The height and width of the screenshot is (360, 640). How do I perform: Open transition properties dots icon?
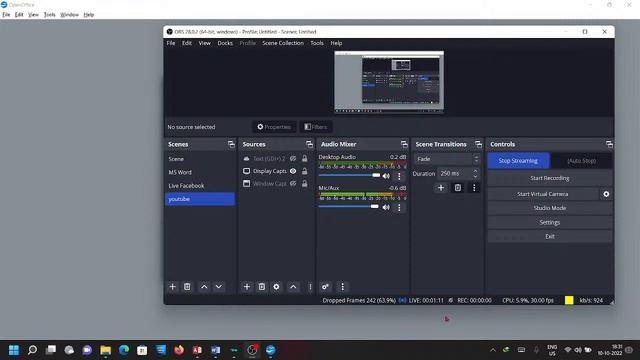point(474,188)
